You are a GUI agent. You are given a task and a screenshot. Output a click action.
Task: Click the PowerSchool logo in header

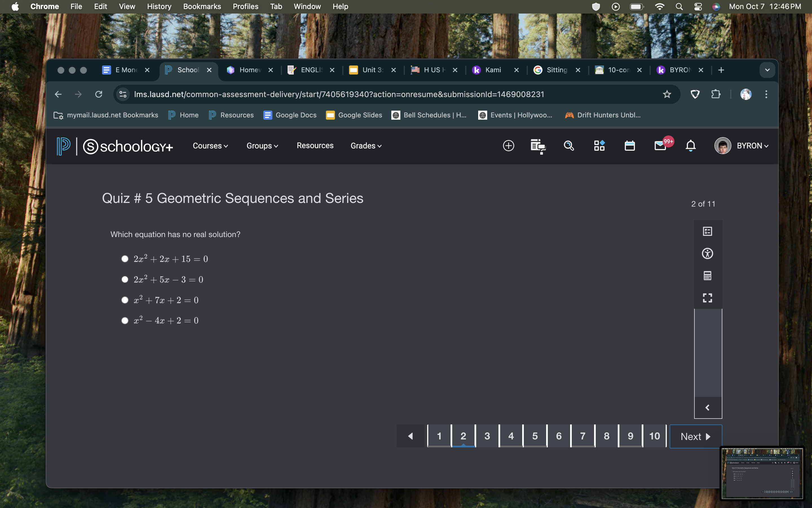63,146
